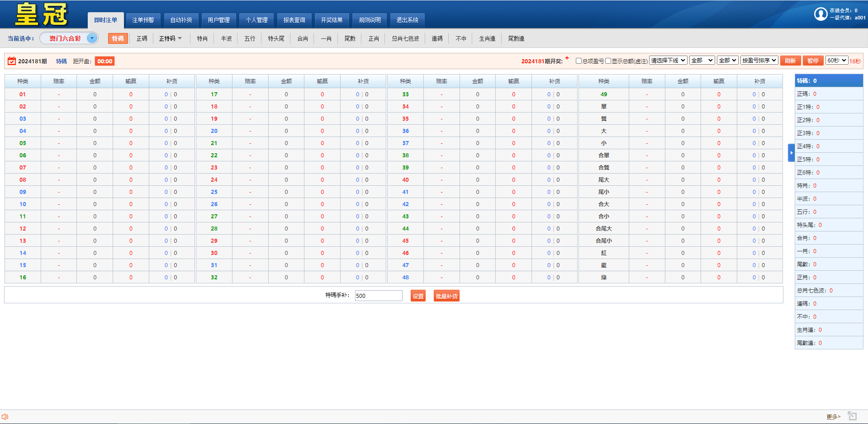This screenshot has height=424, width=868.
Task: Expand the 正特码 submenu
Action: (171, 38)
